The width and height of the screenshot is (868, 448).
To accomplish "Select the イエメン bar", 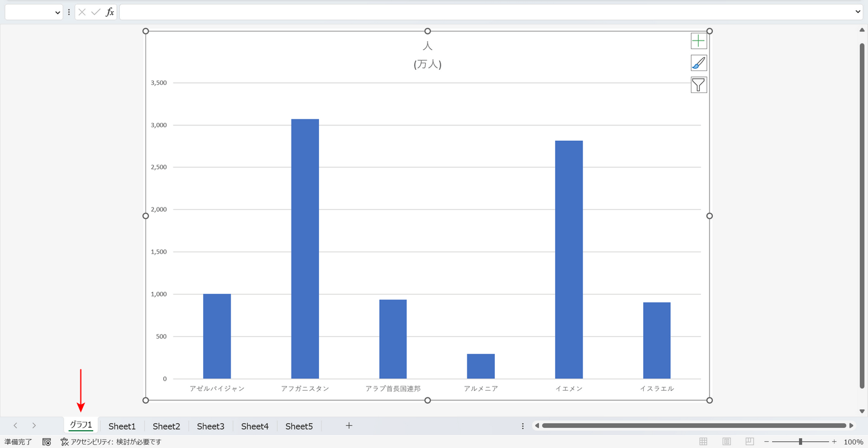I will pyautogui.click(x=569, y=259).
